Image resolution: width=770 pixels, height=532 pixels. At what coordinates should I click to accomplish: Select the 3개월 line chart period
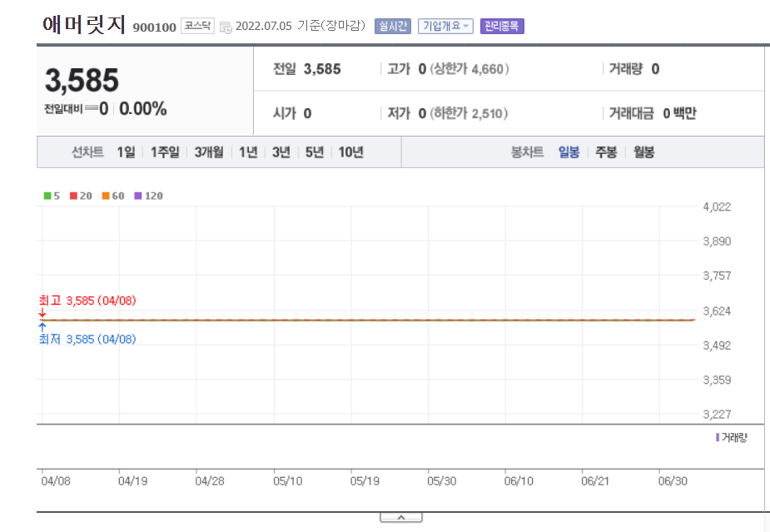(209, 152)
